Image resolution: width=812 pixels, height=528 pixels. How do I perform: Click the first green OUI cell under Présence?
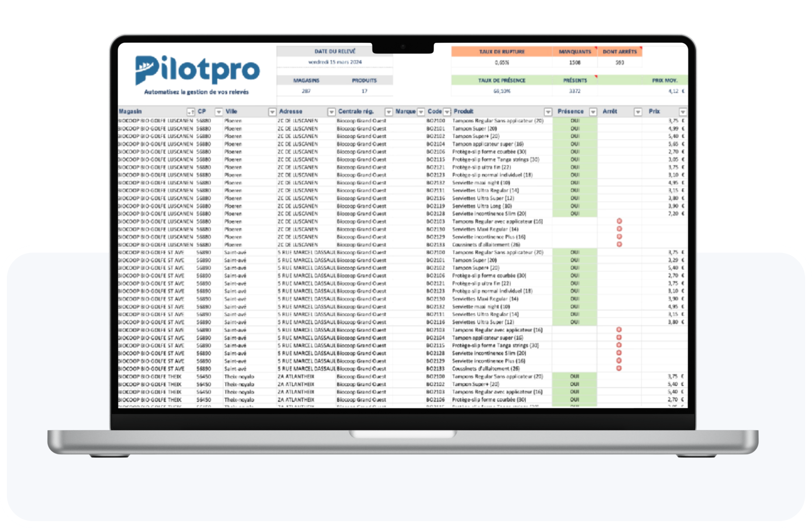coord(575,121)
